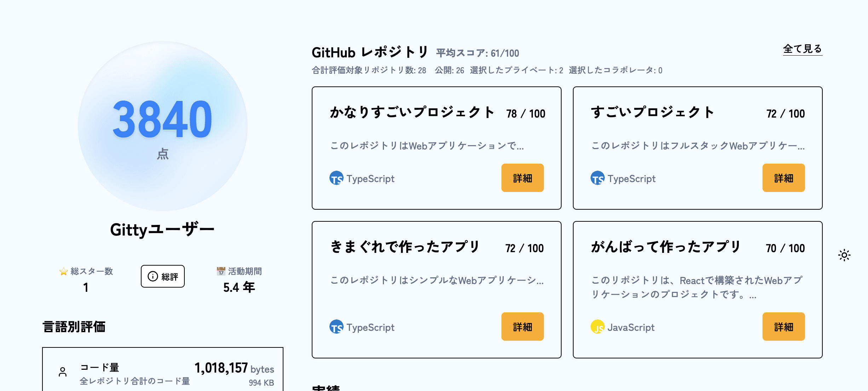Click the TypeScript icon in すごいプロジェクト card
Screen dimensions: 868x391
[x=597, y=178]
